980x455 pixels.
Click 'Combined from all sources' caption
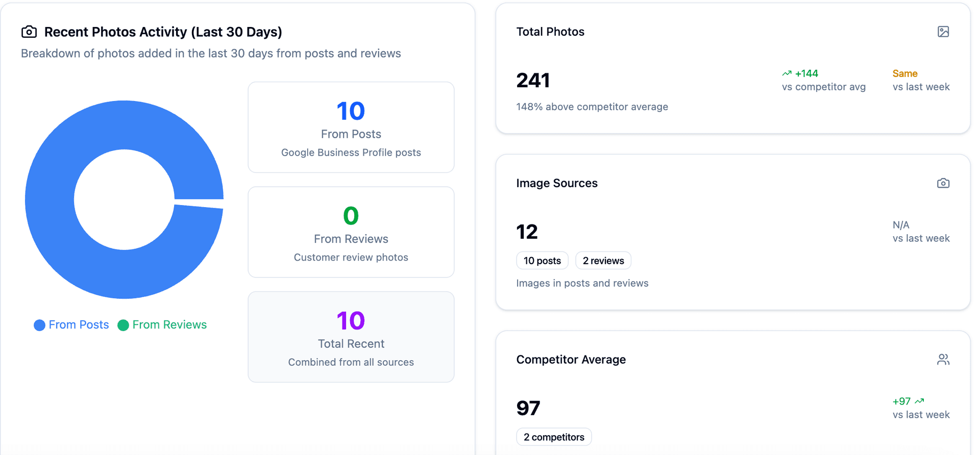(x=351, y=362)
